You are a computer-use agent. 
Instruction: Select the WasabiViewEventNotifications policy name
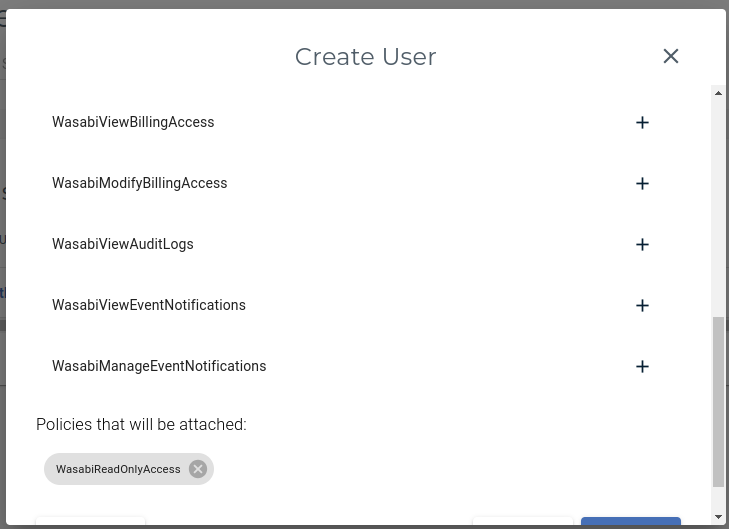coord(149,305)
